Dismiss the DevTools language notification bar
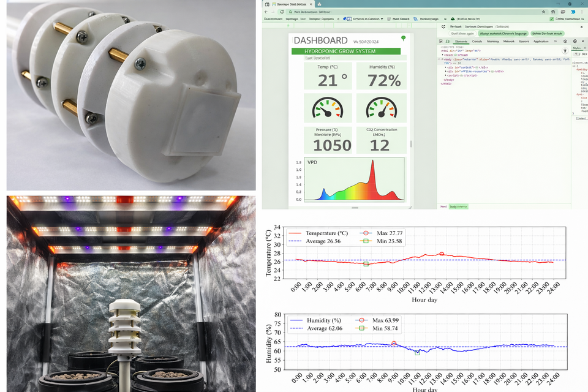The image size is (588, 392). pyautogui.click(x=582, y=27)
